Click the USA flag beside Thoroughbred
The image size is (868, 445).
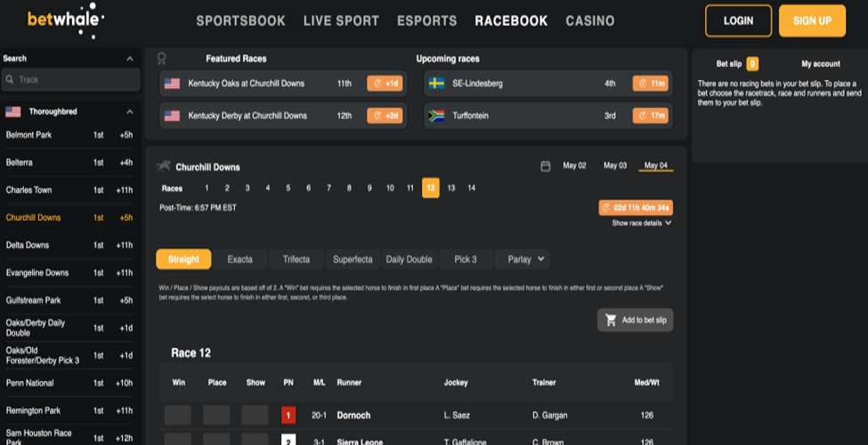coord(13,111)
